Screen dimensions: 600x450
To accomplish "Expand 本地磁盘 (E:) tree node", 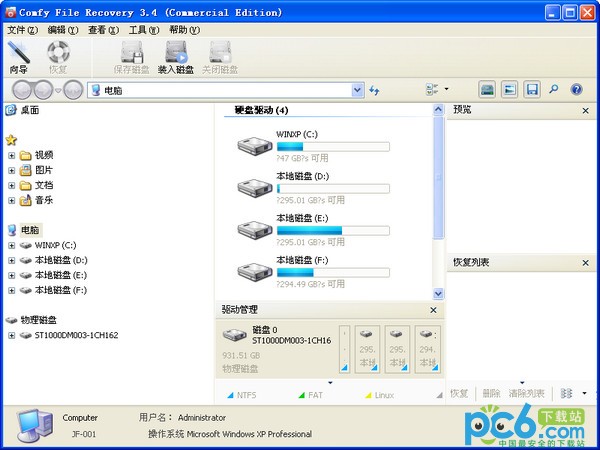I will tap(11, 276).
